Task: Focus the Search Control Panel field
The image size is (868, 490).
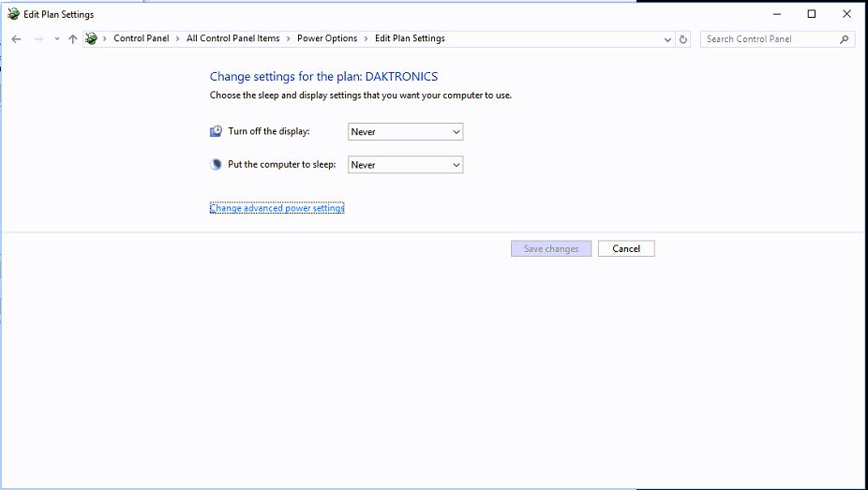Action: pos(769,39)
